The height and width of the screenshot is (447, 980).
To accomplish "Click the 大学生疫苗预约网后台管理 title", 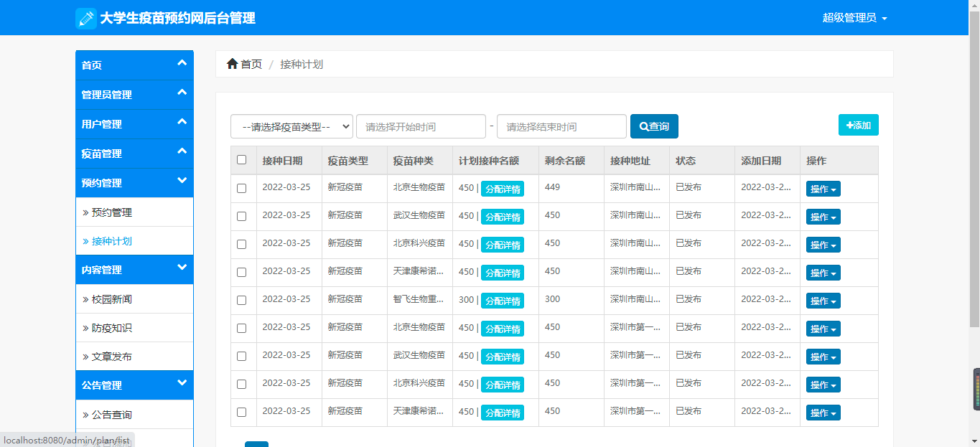I will 178,18.
